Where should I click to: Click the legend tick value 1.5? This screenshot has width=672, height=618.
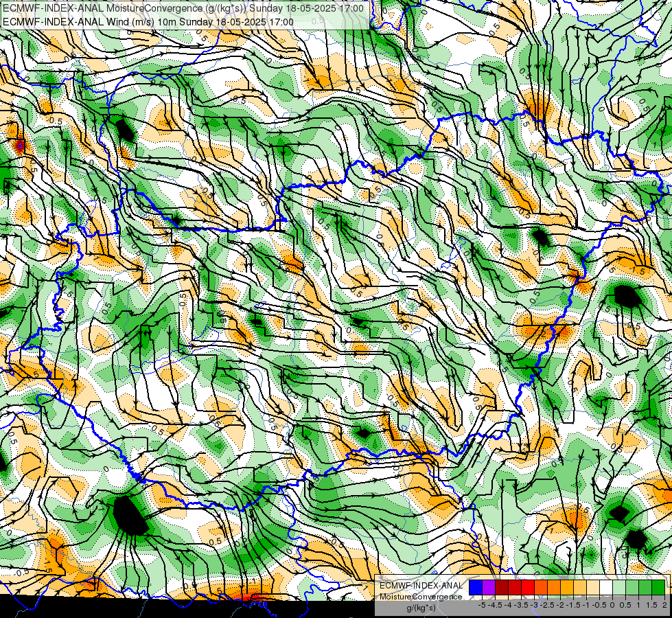pos(652,605)
